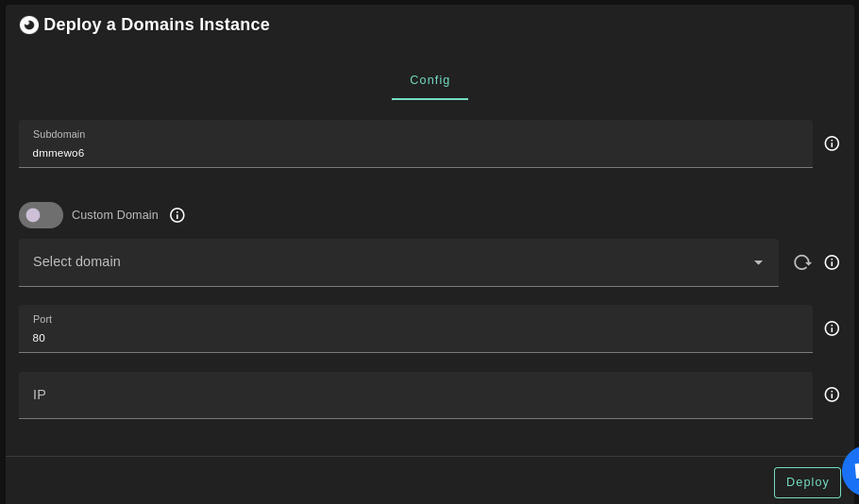
Task: Open the blue chat widget bubble
Action: 851,470
